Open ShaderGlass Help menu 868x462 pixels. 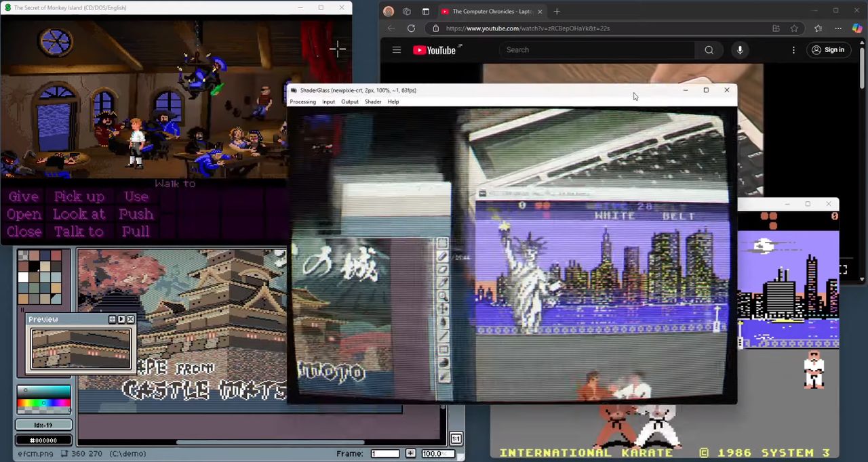[x=393, y=102]
